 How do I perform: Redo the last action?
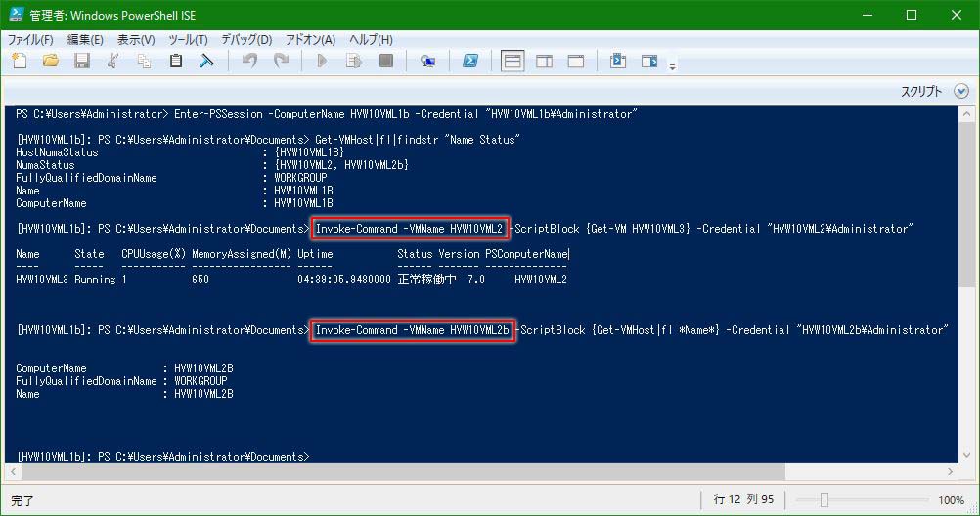click(282, 62)
